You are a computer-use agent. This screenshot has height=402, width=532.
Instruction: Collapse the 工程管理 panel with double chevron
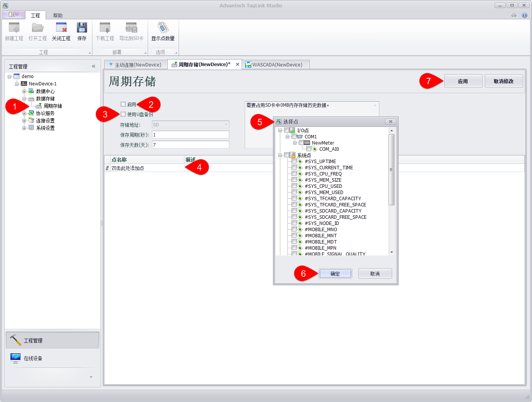94,66
